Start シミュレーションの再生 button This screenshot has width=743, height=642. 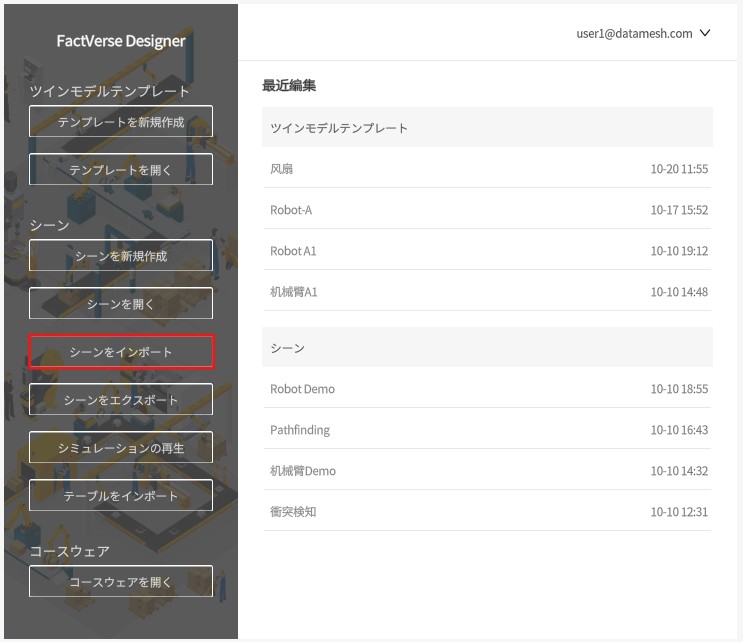coord(121,448)
